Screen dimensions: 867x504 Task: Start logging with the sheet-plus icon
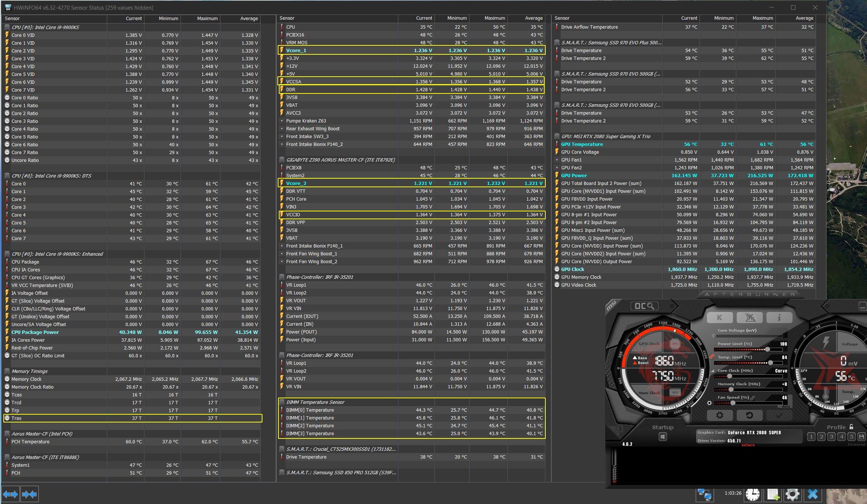[x=773, y=494]
